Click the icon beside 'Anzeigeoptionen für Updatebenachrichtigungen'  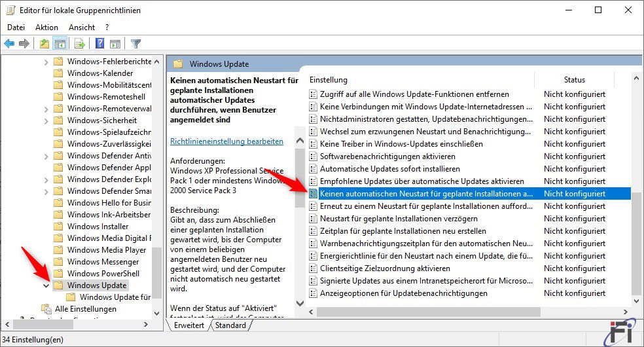[313, 293]
